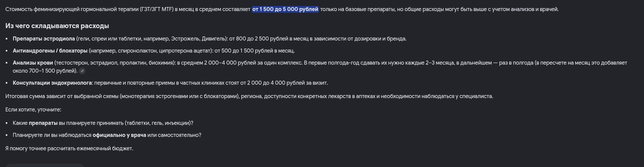Click the bold label "Анализы крови"
Viewport: 644px width, 167px height.
pos(33,63)
